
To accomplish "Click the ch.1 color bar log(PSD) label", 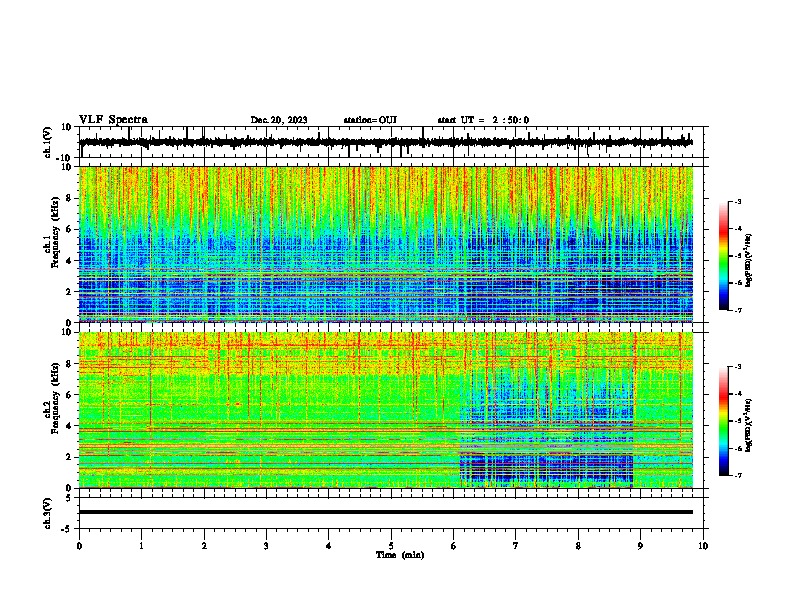I will coord(748,260).
